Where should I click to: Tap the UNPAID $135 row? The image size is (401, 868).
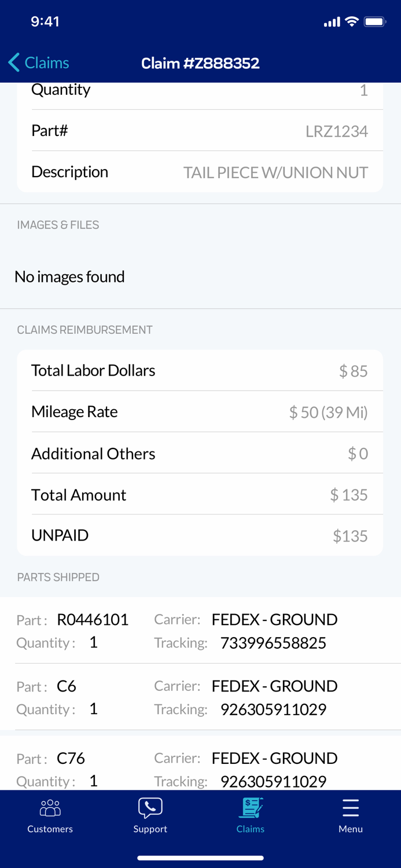(200, 535)
